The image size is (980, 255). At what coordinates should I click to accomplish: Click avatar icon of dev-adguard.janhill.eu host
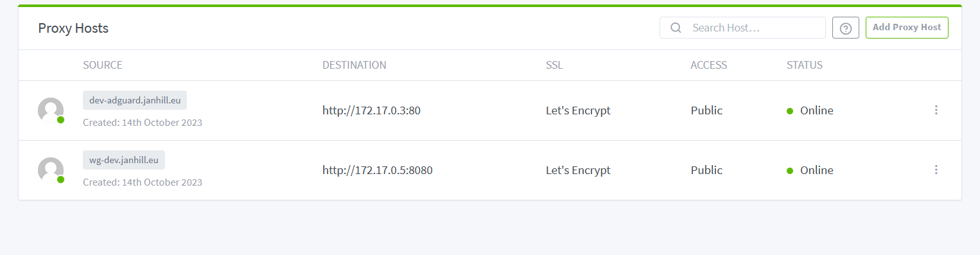coord(51,110)
